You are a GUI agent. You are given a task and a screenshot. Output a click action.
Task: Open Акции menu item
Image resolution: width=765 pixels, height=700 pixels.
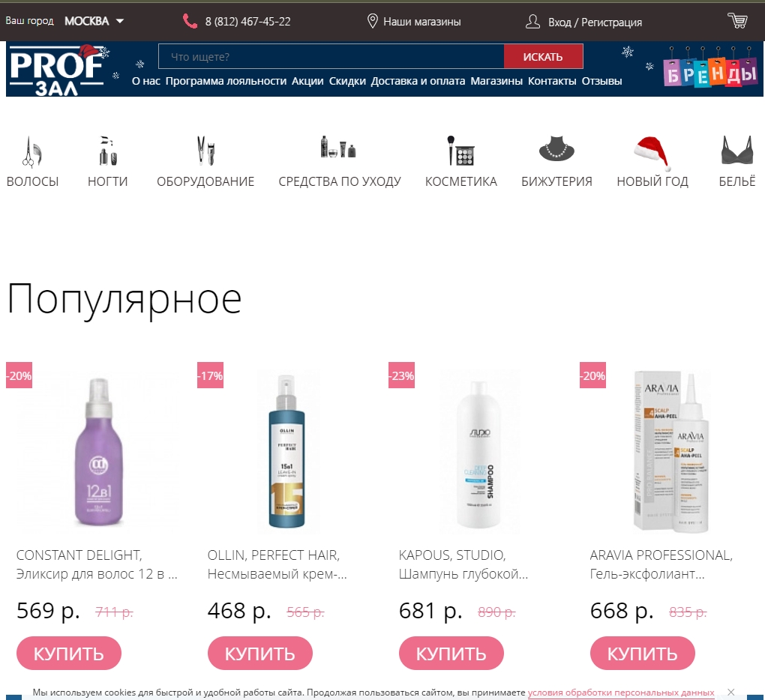click(307, 81)
